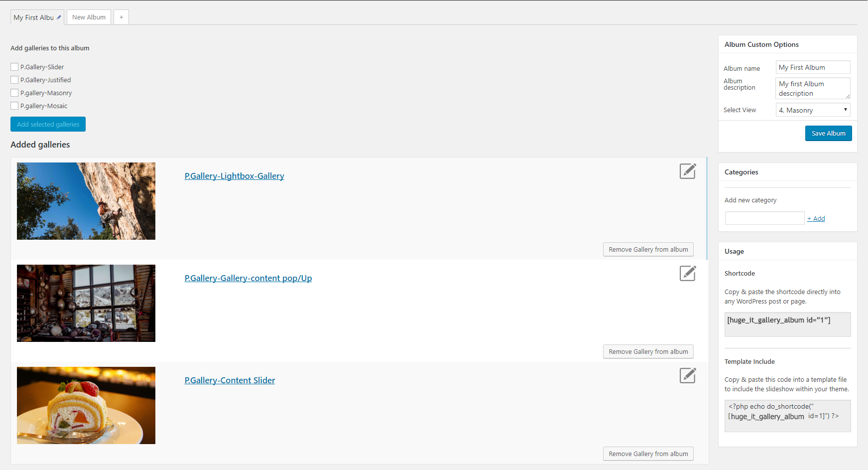Click edit icon for P.Gallery-Lightbox-Gallery
This screenshot has height=470, width=868.
point(687,171)
